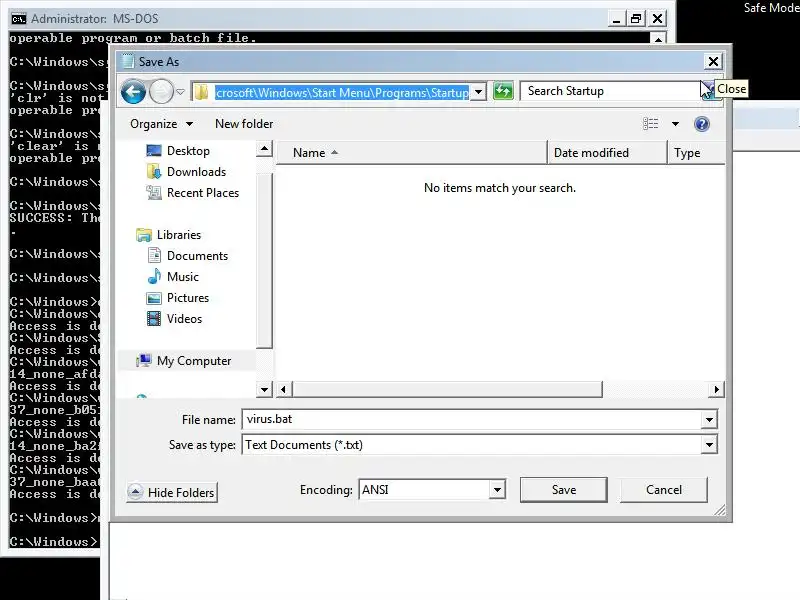800x600 pixels.
Task: Click the green refresh button next to address
Action: (503, 91)
